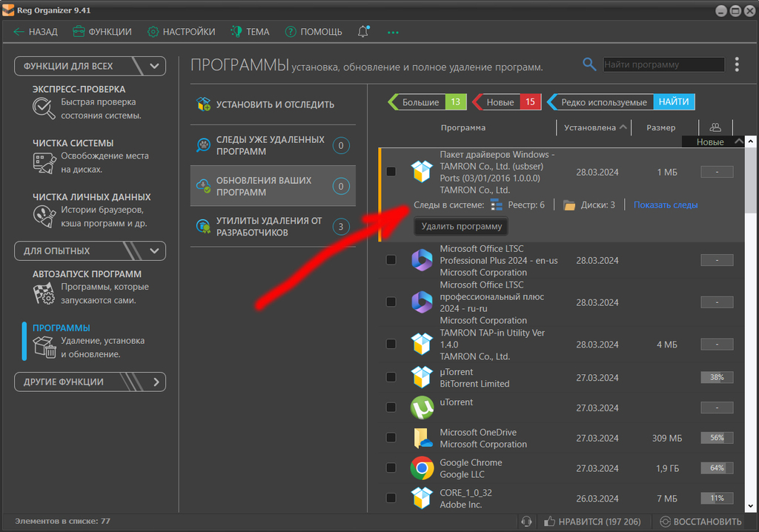The height and width of the screenshot is (532, 759).
Task: Click the users column header icon
Action: click(715, 127)
